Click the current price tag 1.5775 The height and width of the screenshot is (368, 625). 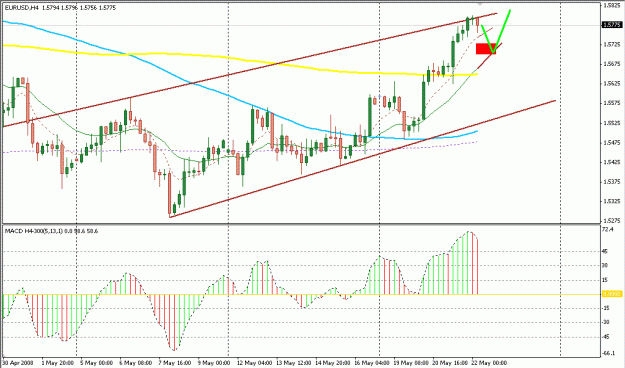(612, 25)
